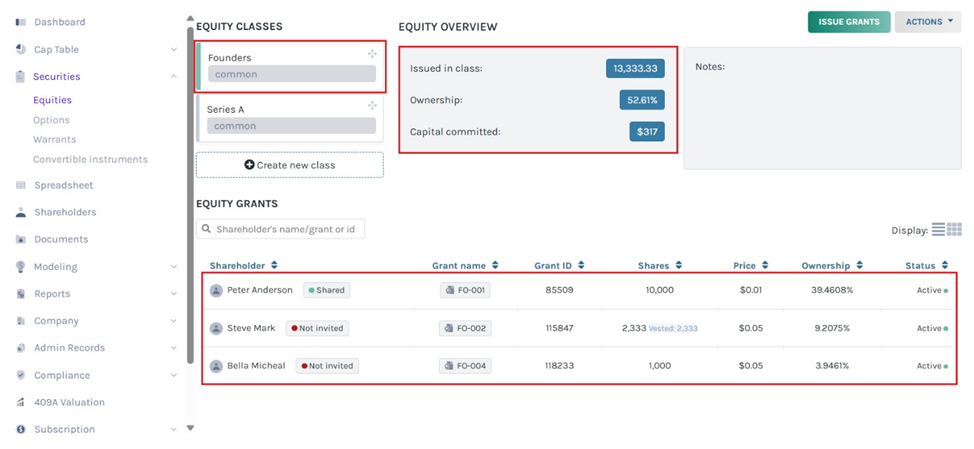Sort by Ownership column
The width and height of the screenshot is (974, 449).
(x=832, y=266)
